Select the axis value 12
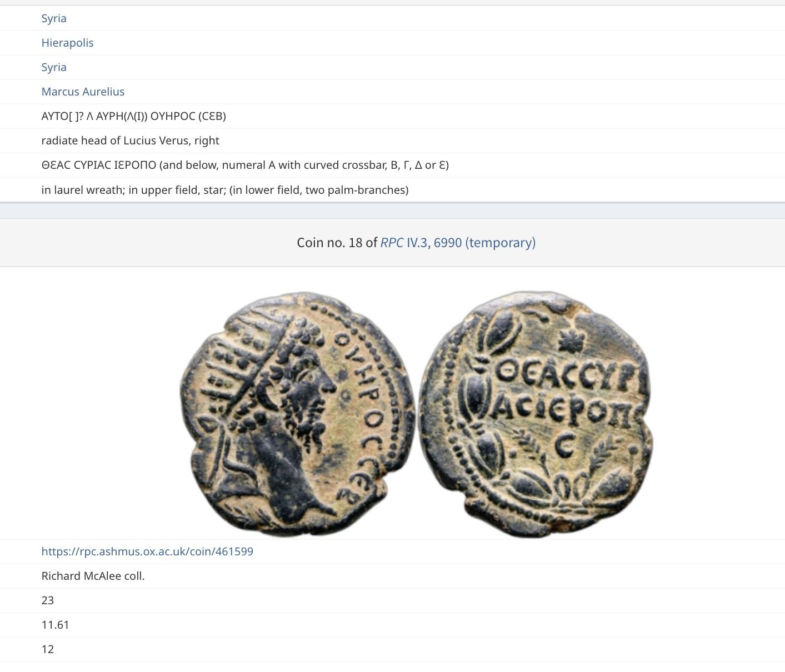The image size is (785, 672). (x=48, y=649)
